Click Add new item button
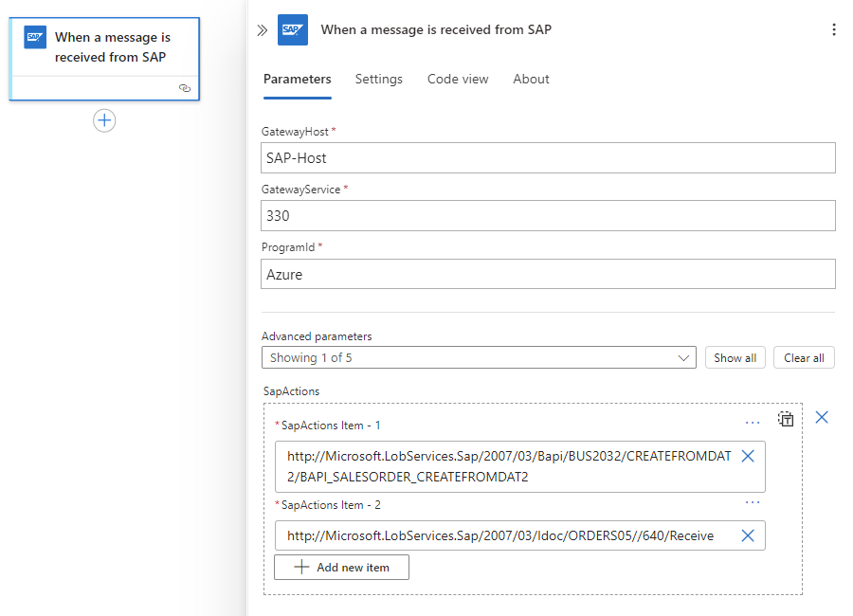853x616 pixels. click(x=341, y=567)
